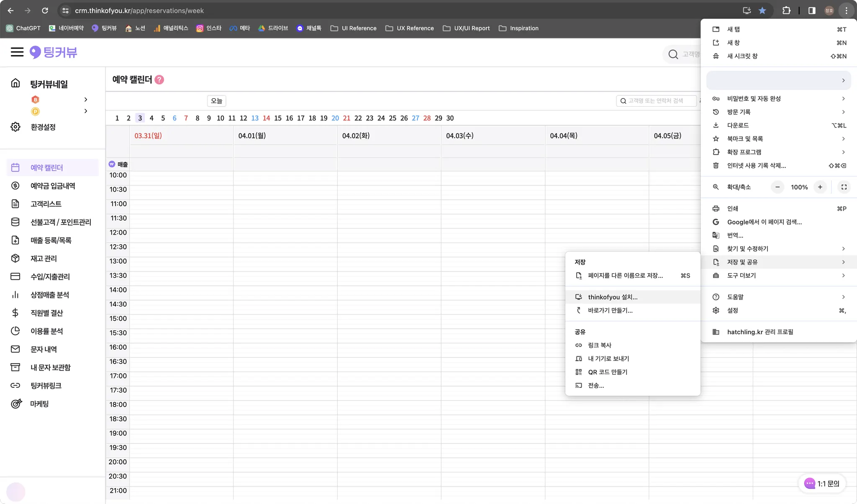This screenshot has height=504, width=857.
Task: Expand the orange B item chevron
Action: (x=85, y=100)
